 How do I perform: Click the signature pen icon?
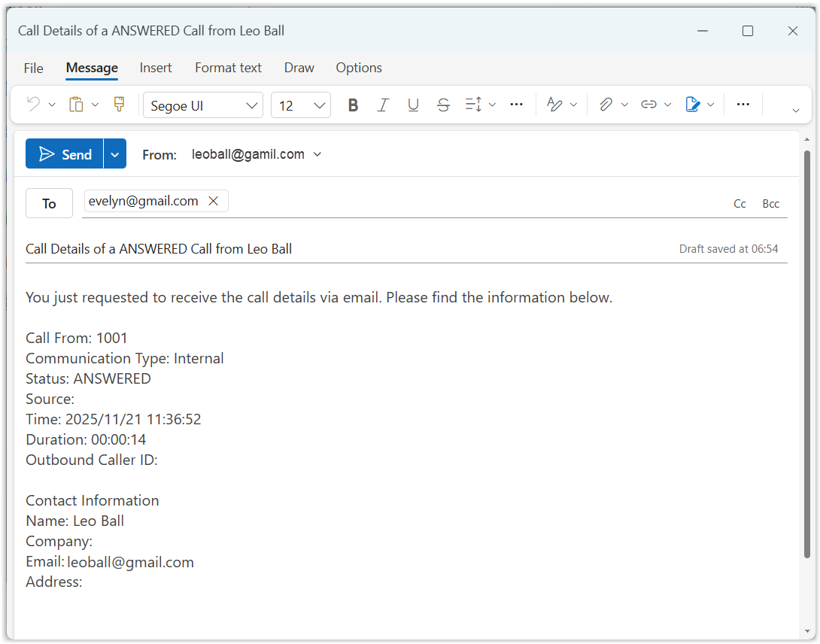coord(693,105)
